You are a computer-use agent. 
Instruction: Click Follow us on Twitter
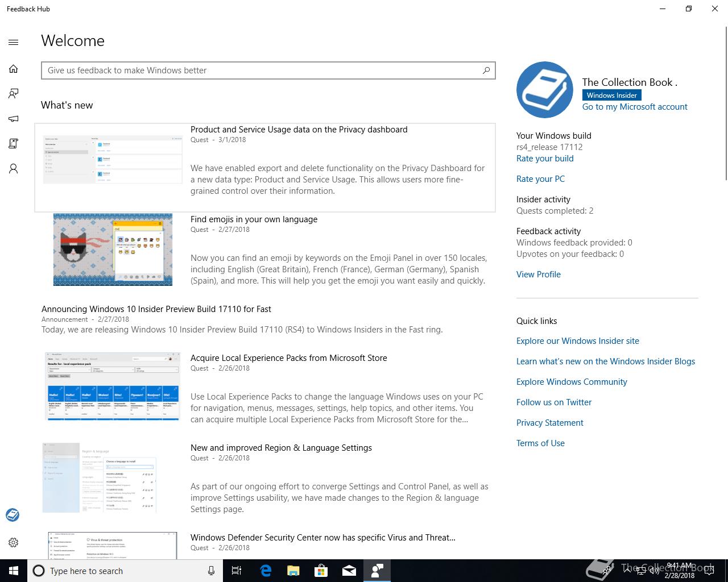pyautogui.click(x=554, y=402)
